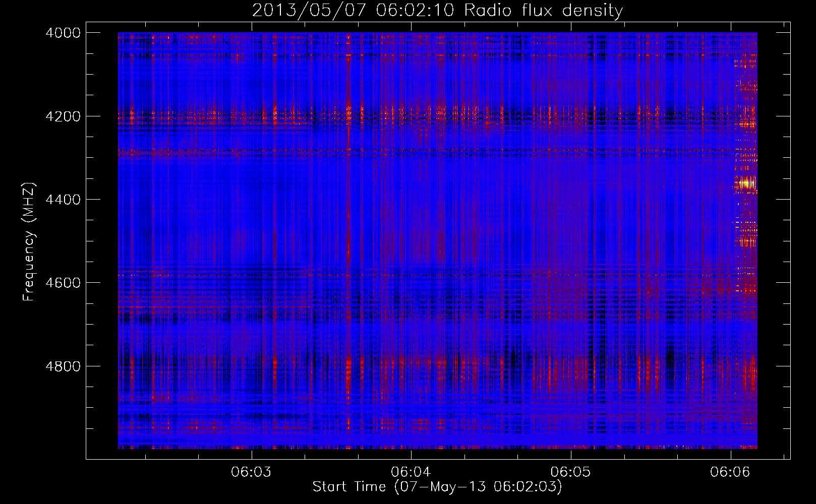Click the plot title "2013/05/07 06:02:10 Radio flux density"
The height and width of the screenshot is (504, 816).
[x=437, y=10]
